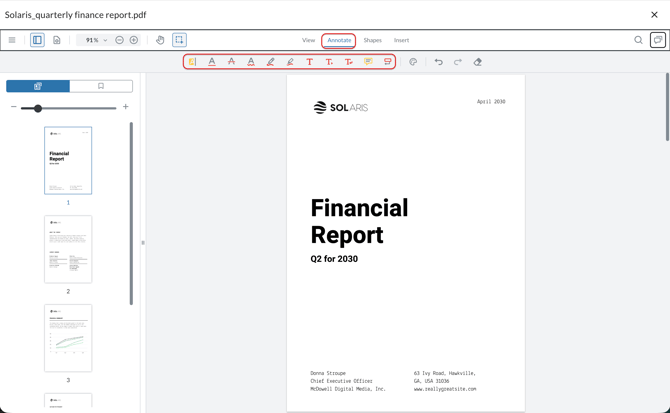The image size is (670, 413).
Task: Click the zoom in plus button
Action: [x=134, y=40]
